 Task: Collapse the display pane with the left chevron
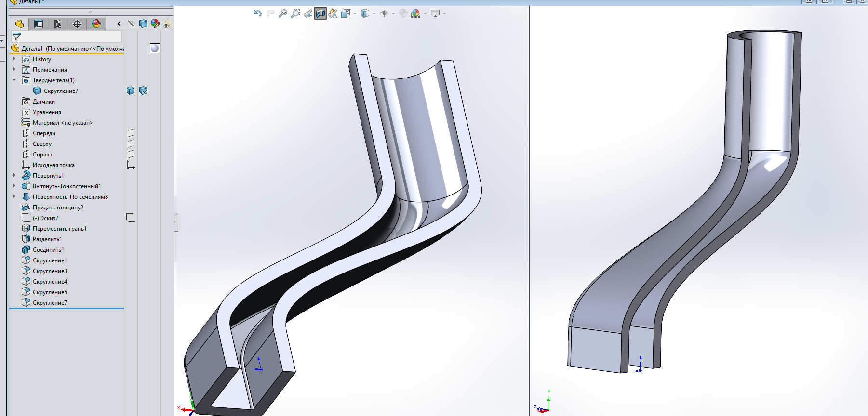[119, 24]
